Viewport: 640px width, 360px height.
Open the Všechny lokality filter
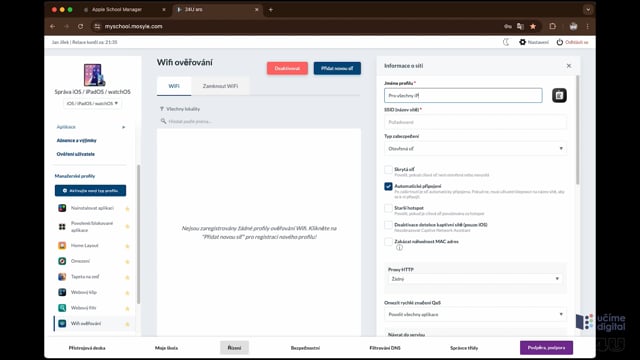click(180, 109)
